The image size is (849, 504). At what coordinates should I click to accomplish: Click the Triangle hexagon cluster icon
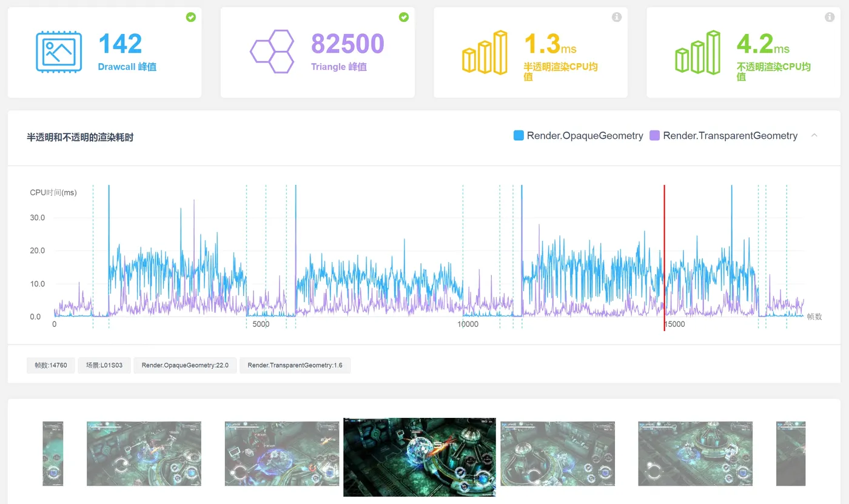[272, 52]
